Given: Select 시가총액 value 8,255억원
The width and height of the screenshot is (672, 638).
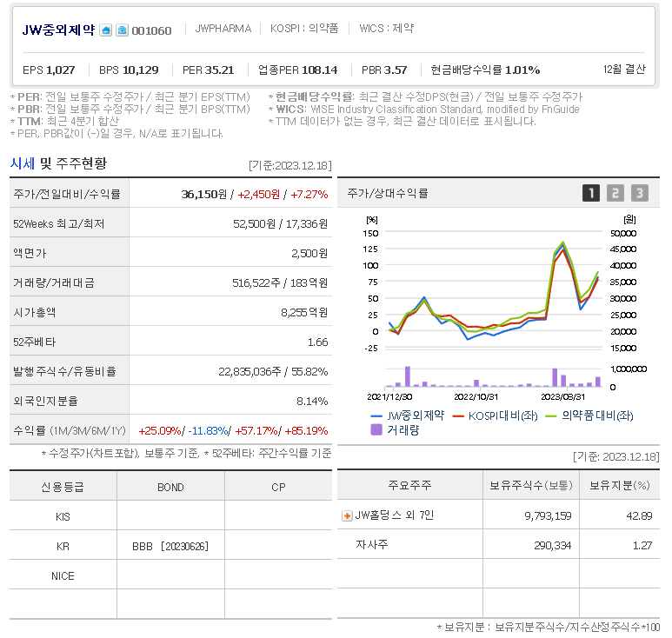Looking at the screenshot, I should coord(304,313).
